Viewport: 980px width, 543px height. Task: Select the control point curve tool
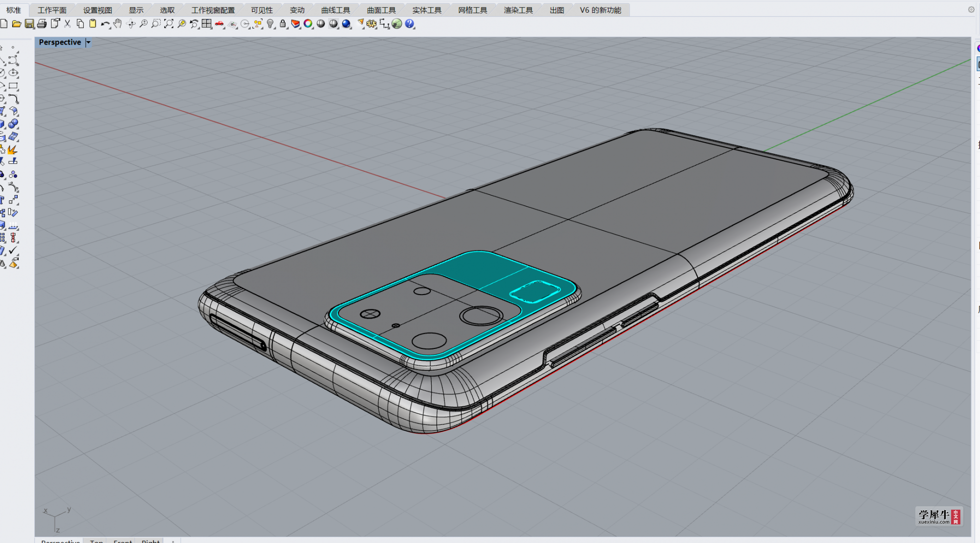(x=13, y=60)
